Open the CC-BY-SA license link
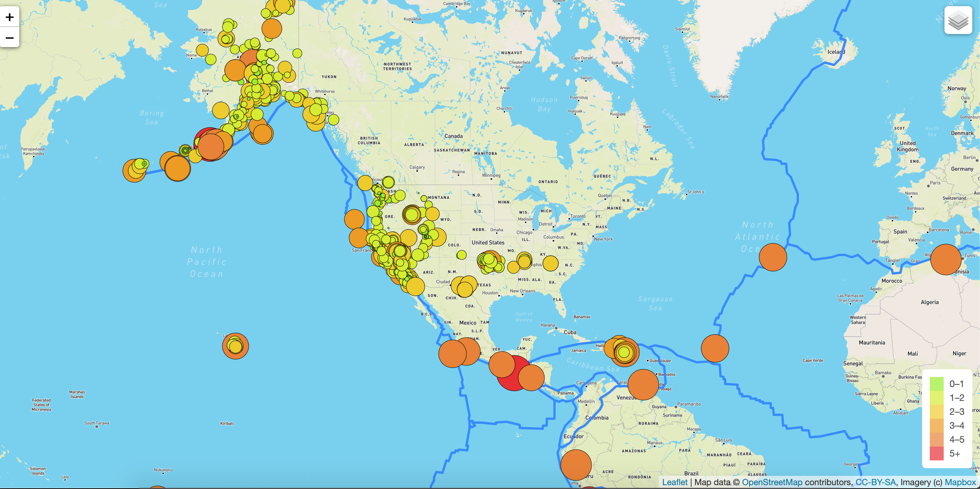This screenshot has width=980, height=489. (875, 482)
